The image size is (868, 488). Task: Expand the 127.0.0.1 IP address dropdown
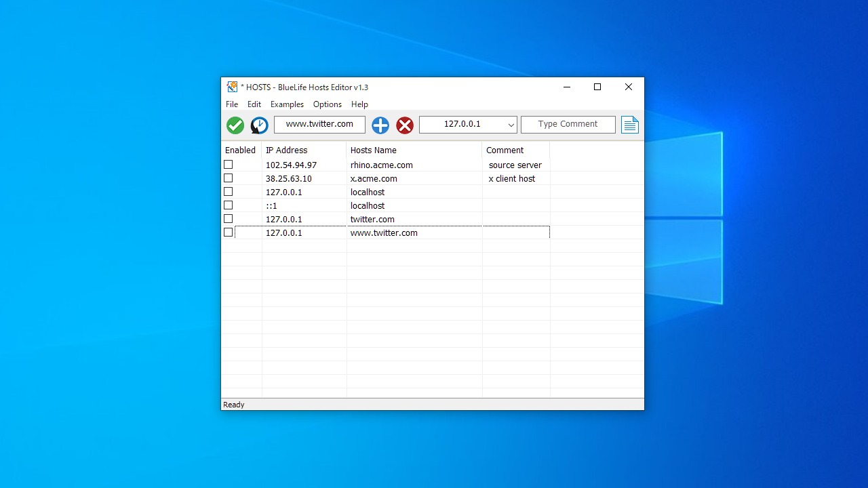511,125
